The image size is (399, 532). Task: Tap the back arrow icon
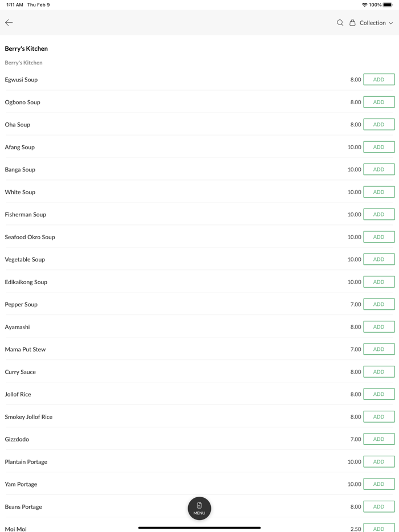click(x=9, y=23)
